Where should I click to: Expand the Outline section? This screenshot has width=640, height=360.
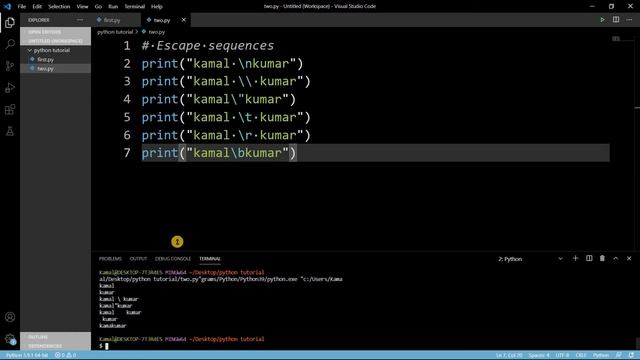coord(56,337)
